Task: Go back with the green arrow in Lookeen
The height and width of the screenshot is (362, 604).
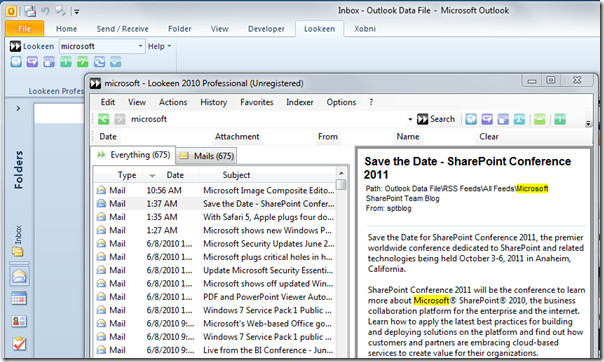Action: [x=104, y=119]
